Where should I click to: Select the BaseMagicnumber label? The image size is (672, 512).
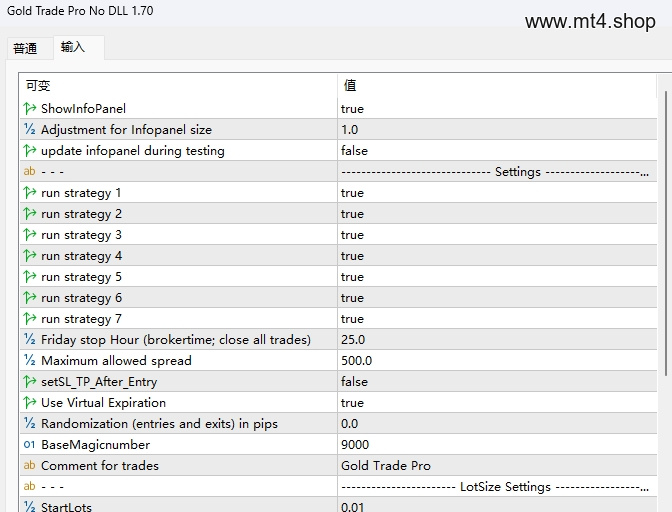(96, 445)
